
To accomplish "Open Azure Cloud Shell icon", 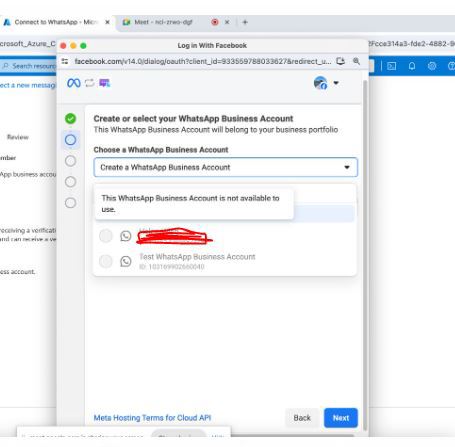I will coord(392,66).
